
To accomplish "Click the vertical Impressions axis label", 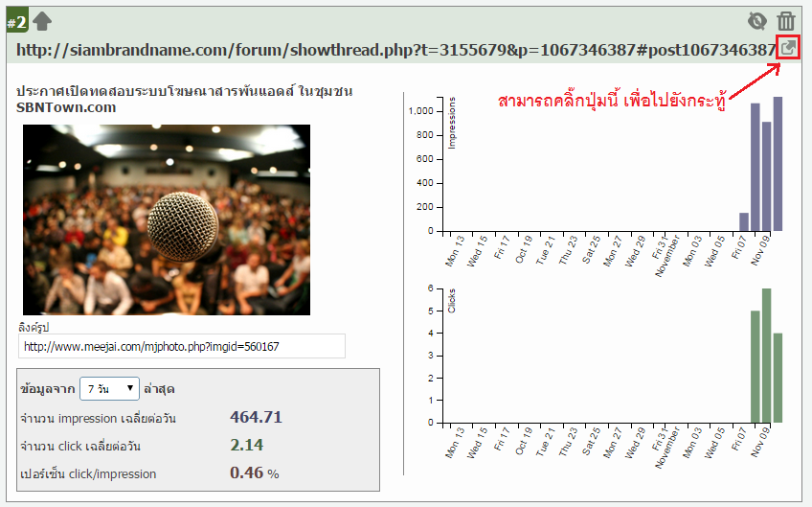I will (452, 123).
